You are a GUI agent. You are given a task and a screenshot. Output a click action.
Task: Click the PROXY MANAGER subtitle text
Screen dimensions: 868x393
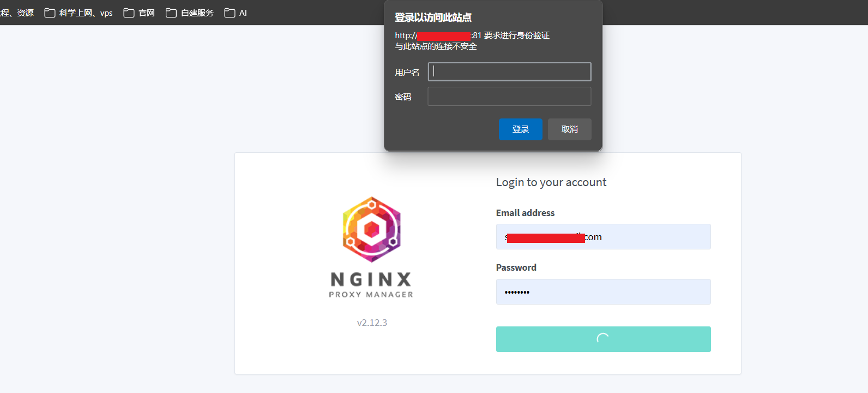pyautogui.click(x=371, y=294)
